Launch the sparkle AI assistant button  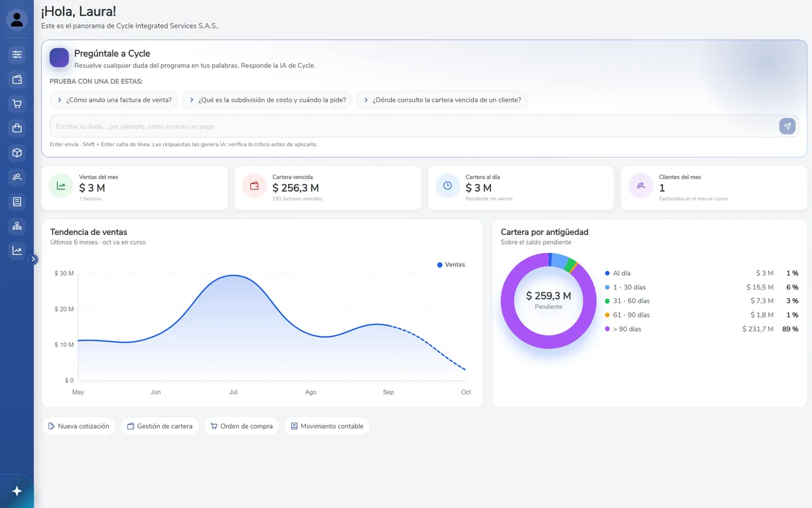(17, 491)
